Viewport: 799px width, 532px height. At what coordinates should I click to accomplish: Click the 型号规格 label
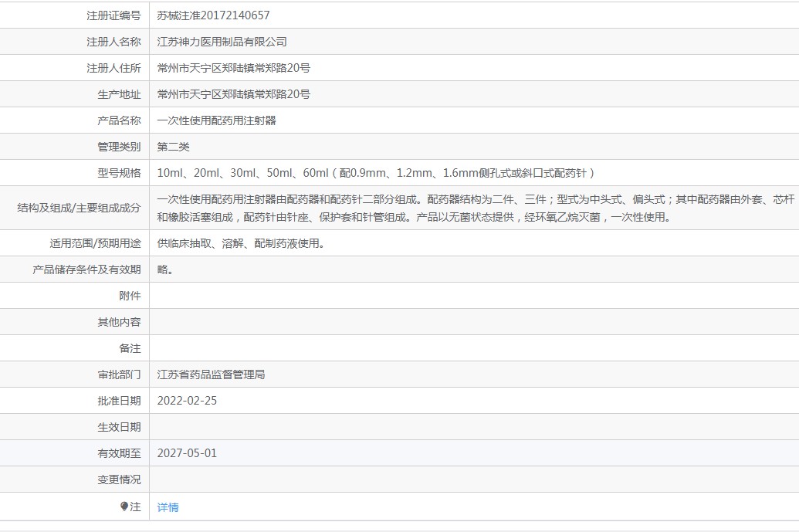[119, 173]
